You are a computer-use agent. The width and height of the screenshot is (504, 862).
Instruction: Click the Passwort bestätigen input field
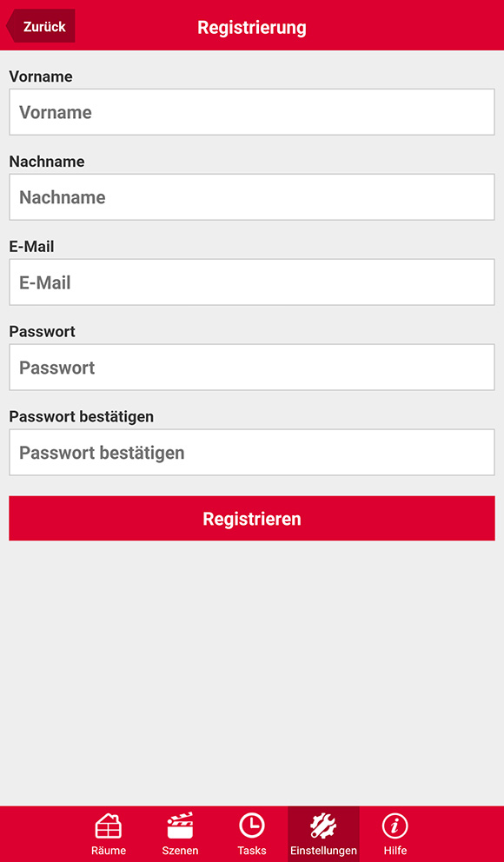252,453
